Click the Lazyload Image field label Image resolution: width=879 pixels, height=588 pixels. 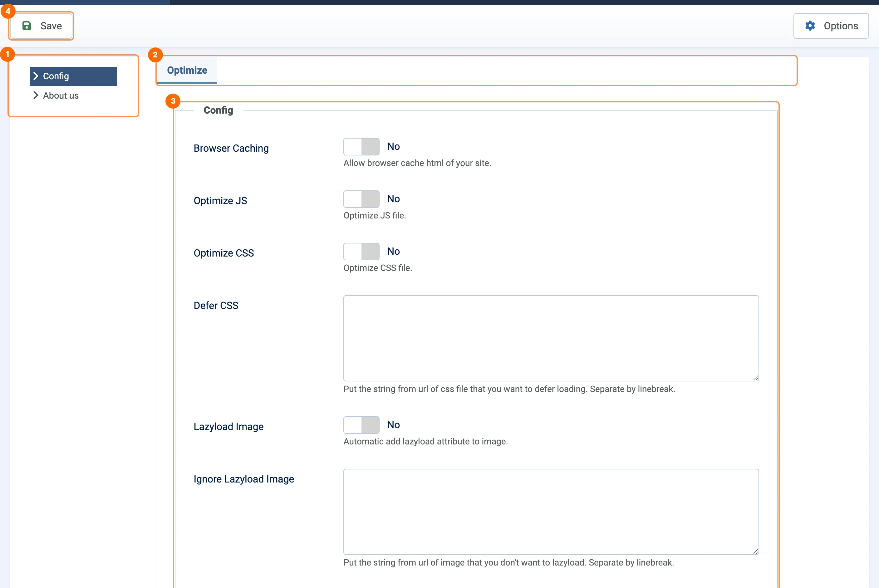(x=228, y=427)
